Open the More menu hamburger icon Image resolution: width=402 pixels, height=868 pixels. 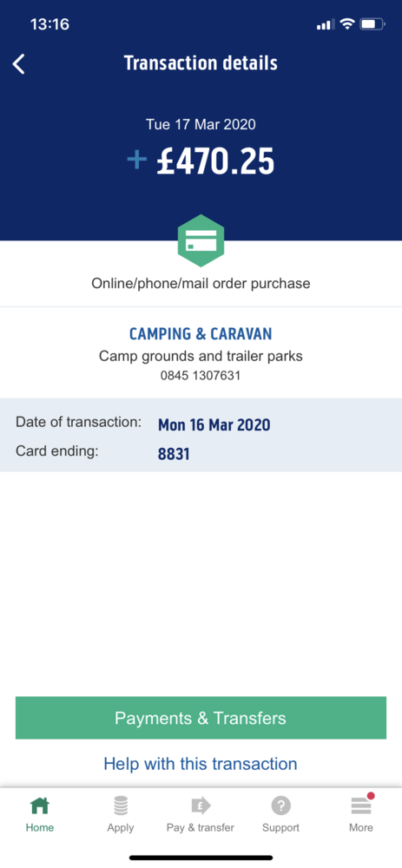click(x=361, y=806)
